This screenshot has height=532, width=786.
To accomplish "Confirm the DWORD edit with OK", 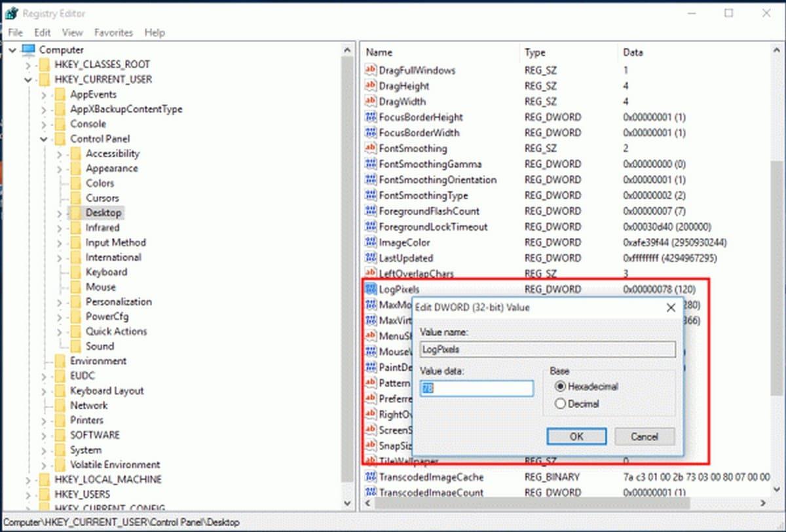I will click(x=576, y=436).
